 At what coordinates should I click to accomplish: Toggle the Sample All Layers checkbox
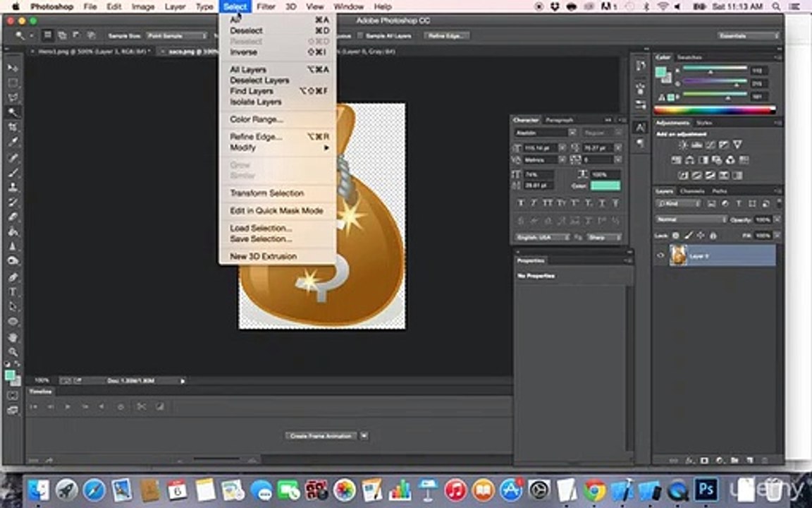pyautogui.click(x=360, y=36)
